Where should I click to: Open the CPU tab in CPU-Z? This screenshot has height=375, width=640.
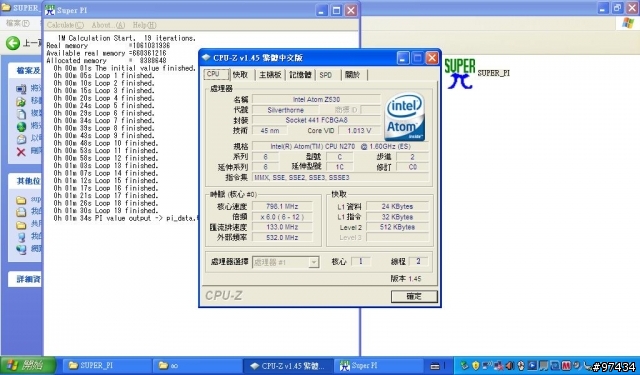pos(216,74)
